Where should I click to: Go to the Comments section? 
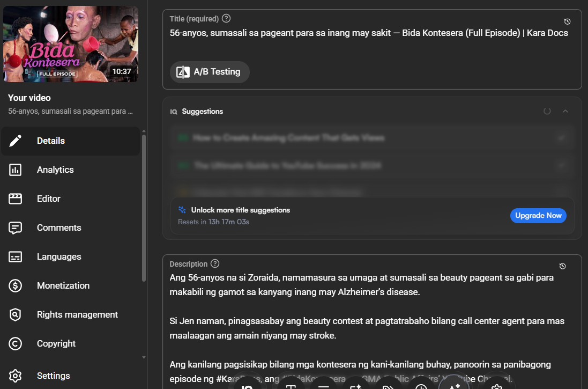click(71, 227)
